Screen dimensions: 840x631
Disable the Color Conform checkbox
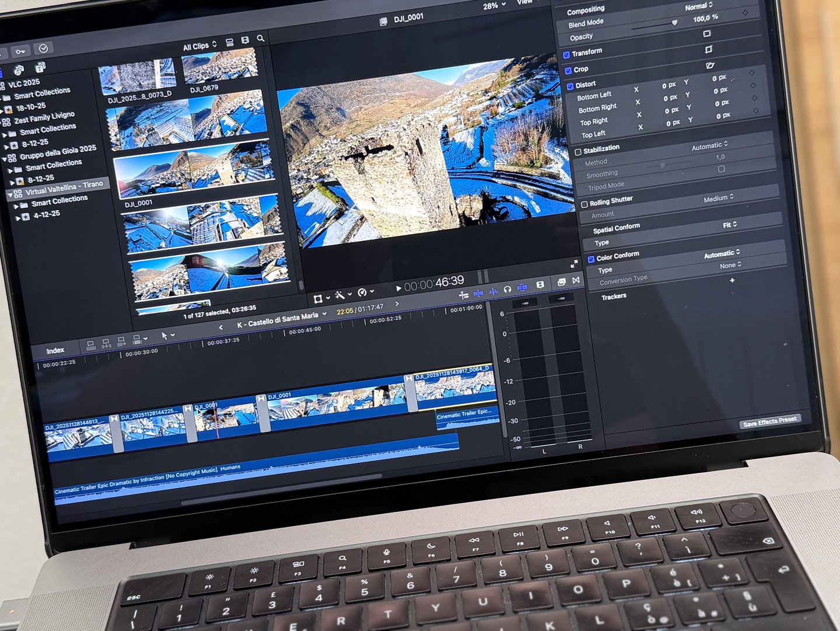(x=591, y=259)
